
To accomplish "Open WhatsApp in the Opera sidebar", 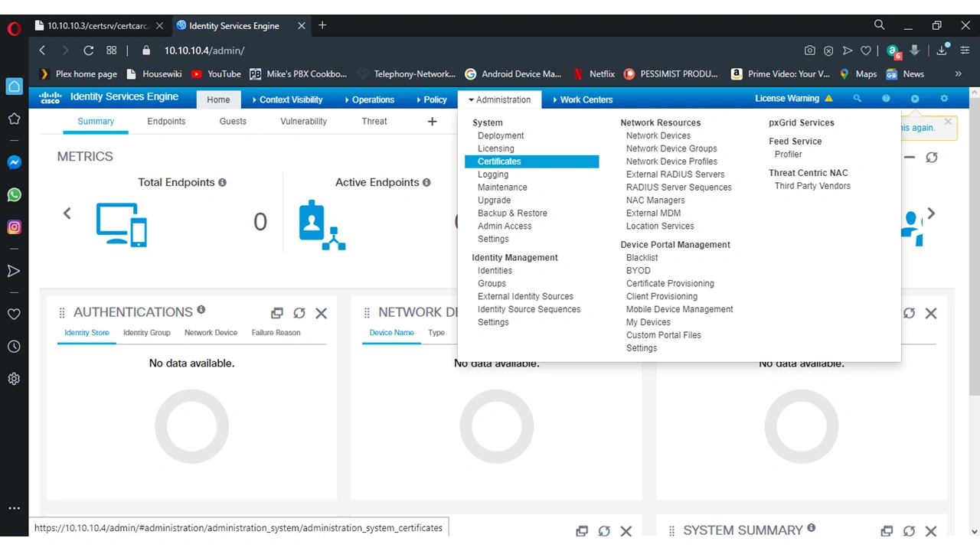I will (x=14, y=194).
